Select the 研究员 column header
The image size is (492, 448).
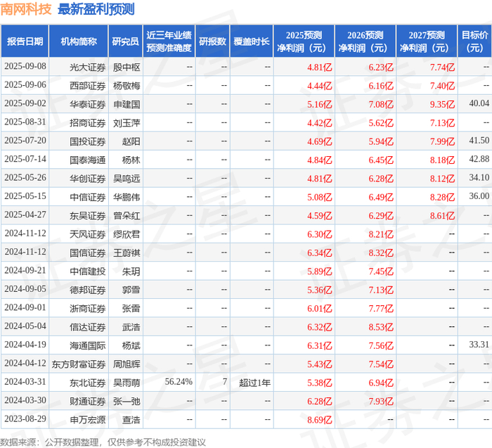pos(126,41)
